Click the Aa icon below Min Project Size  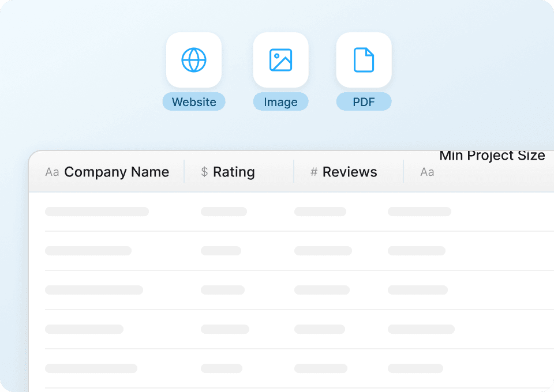[x=427, y=172]
